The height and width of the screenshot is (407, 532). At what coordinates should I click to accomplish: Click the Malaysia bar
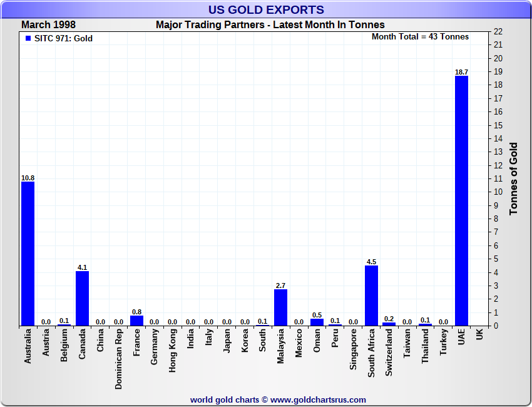click(280, 307)
